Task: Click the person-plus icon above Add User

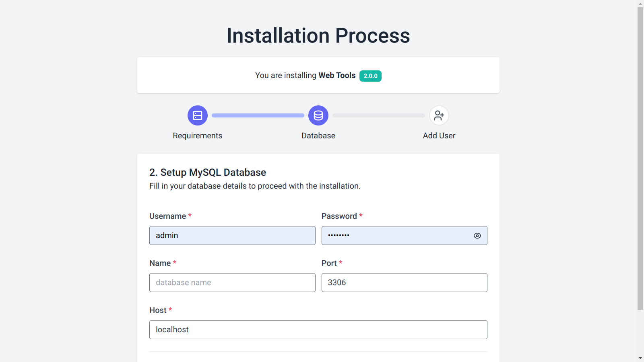Action: [439, 115]
